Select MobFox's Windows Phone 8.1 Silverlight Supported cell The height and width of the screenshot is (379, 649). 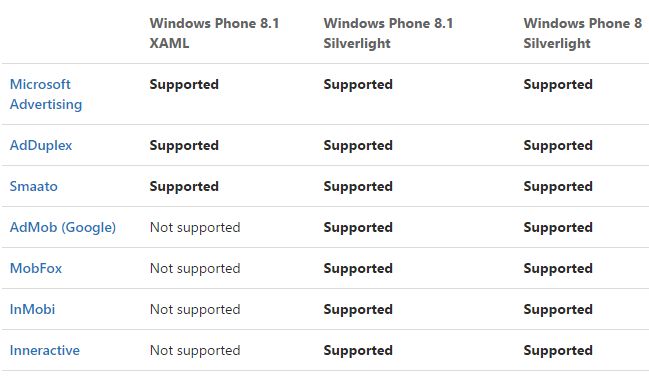[x=358, y=268]
